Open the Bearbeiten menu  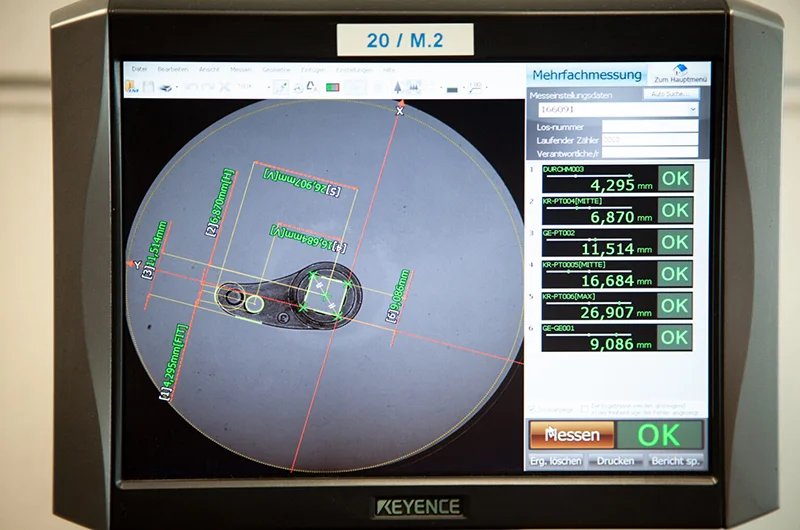coord(172,69)
